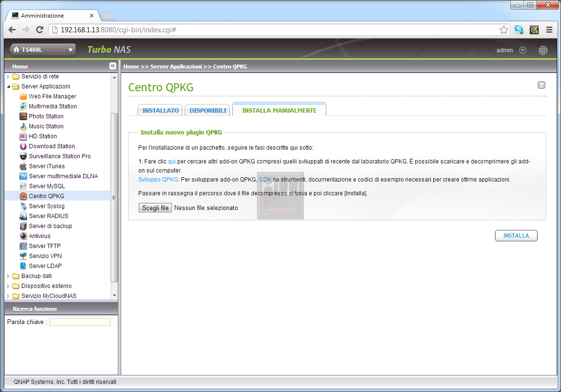Select the Server MySQL icon
Screen dimensions: 561x392
point(23,186)
